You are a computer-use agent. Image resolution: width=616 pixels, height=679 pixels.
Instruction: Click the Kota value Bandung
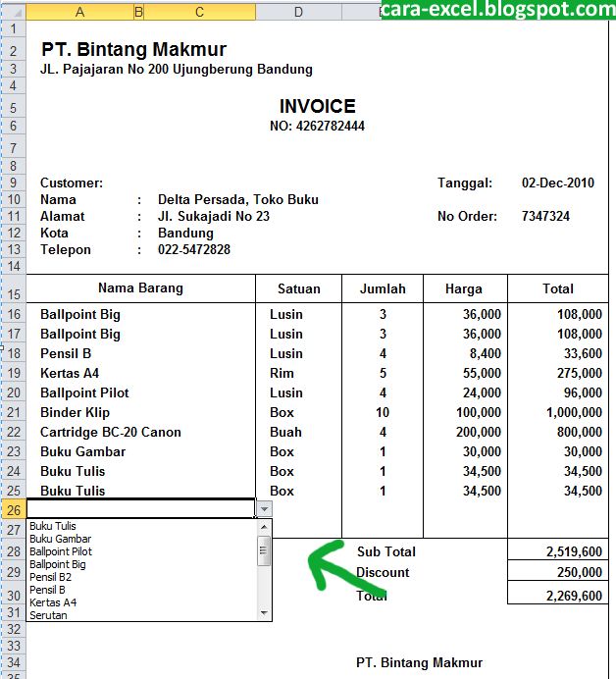(185, 233)
